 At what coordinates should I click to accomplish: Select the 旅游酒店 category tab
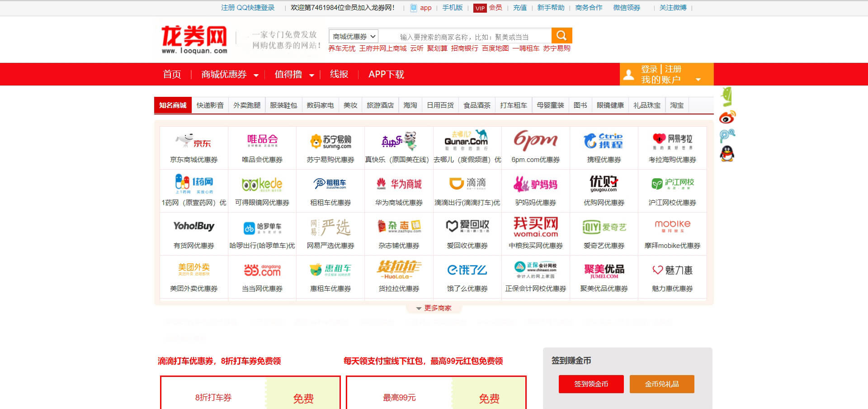[380, 105]
